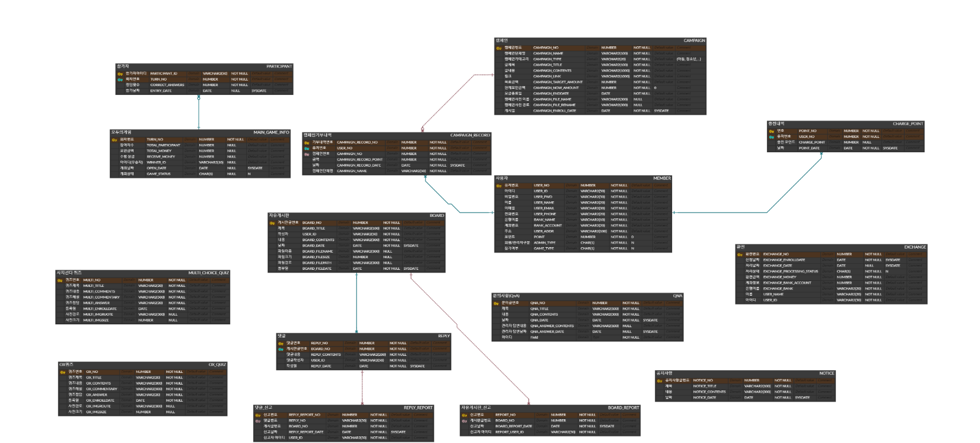Select the EXCHANGE_PROCESSING_STATUS column name
This screenshot has height=443, width=980.
pyautogui.click(x=791, y=271)
